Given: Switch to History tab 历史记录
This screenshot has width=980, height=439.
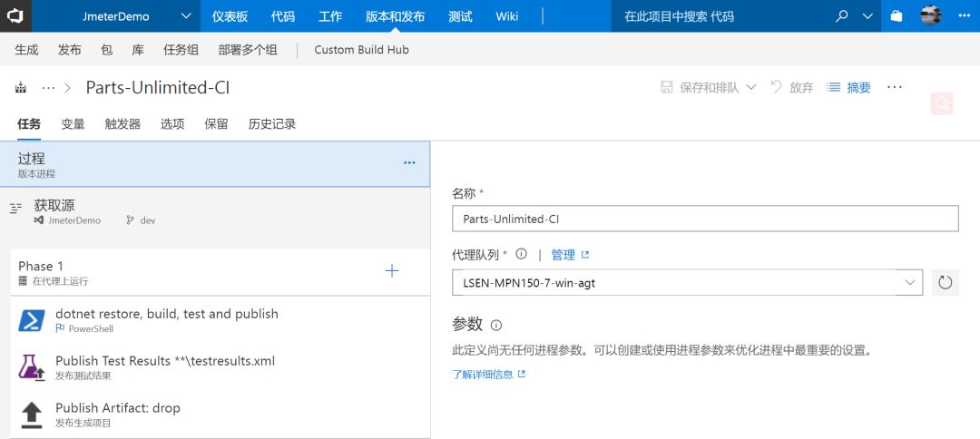Looking at the screenshot, I should pyautogui.click(x=272, y=123).
